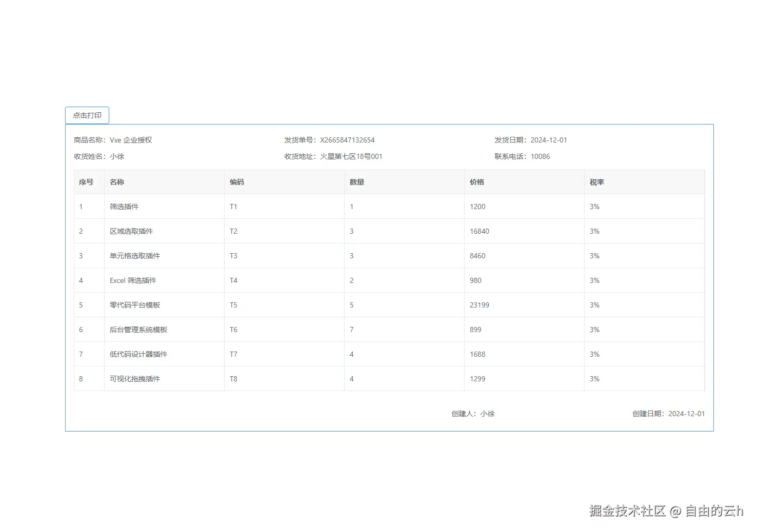The width and height of the screenshot is (758, 532).
Task: Select the 商品名称 value Vxe 企业授权
Action: [x=131, y=139]
